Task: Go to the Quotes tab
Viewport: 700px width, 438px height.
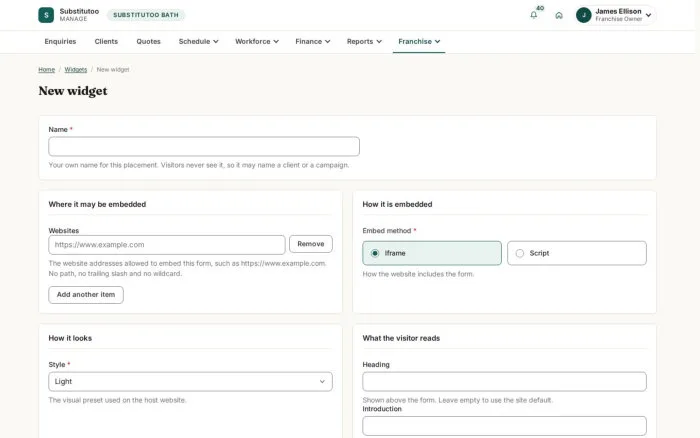Action: pyautogui.click(x=148, y=42)
